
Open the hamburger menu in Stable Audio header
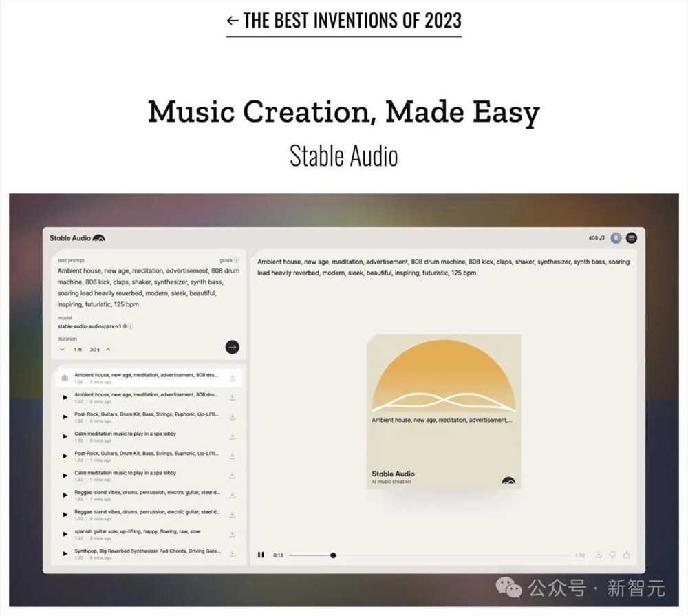[632, 238]
